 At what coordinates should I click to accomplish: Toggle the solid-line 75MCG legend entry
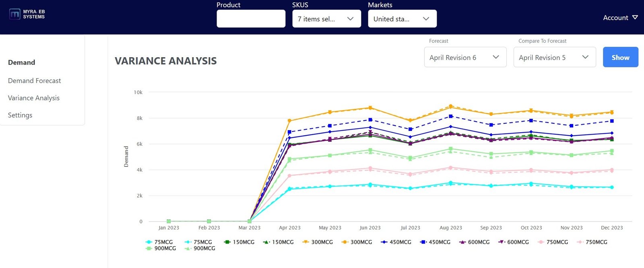[159, 242]
